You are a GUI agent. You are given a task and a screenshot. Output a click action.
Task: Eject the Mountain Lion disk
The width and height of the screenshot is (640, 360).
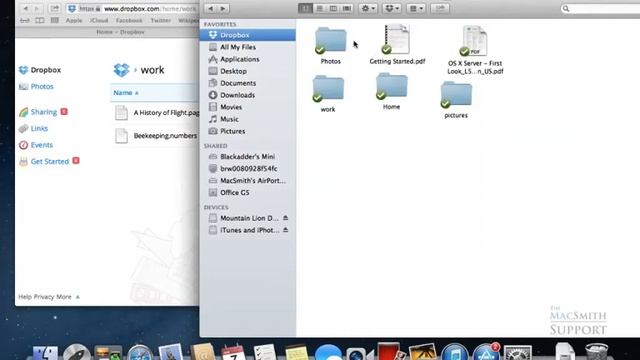pos(286,218)
